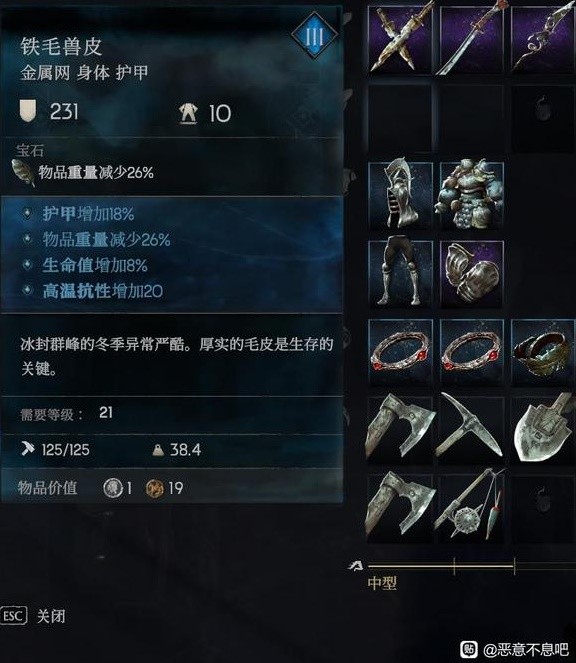The image size is (576, 663).
Task: Click the feather gem icon under 宝石
Action: click(x=24, y=173)
